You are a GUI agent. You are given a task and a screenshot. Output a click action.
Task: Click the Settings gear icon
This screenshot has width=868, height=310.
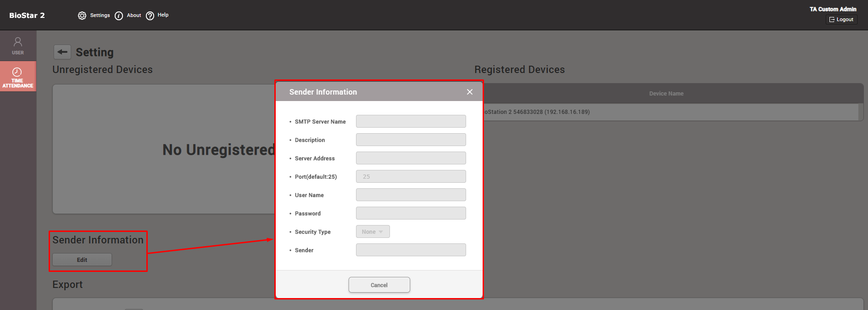click(82, 16)
